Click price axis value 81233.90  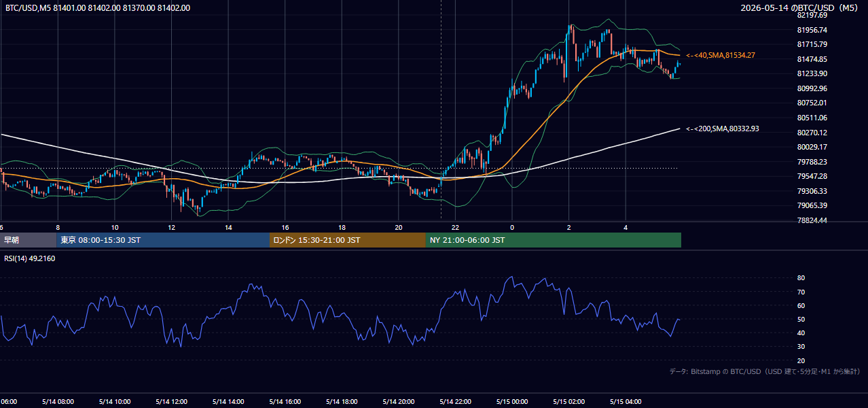(x=812, y=73)
